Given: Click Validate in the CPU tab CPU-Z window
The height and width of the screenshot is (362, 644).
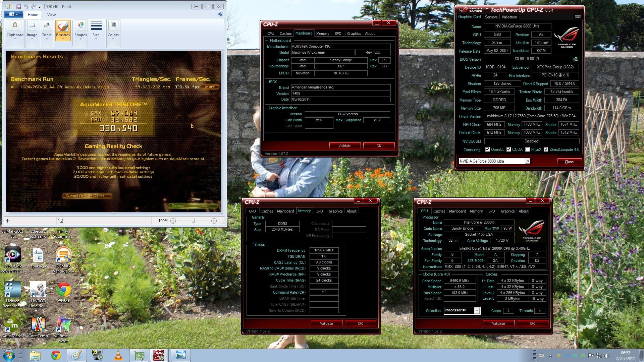Looking at the screenshot, I should pyautogui.click(x=498, y=323).
